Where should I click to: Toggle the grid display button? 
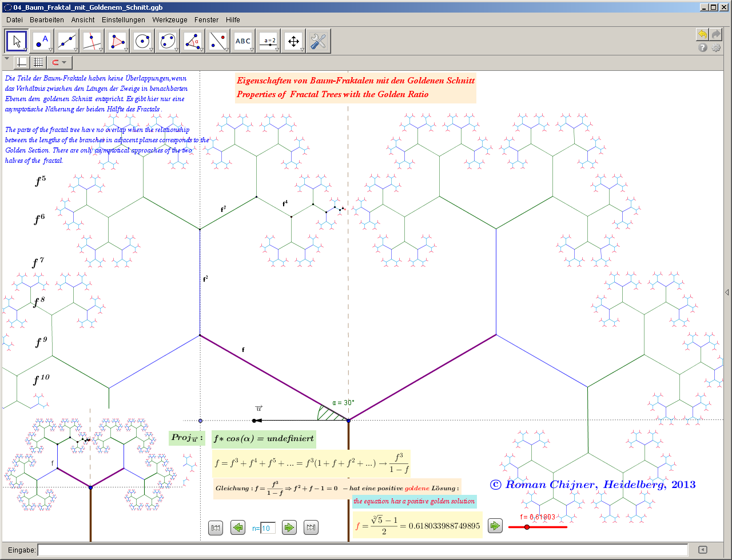(x=38, y=62)
